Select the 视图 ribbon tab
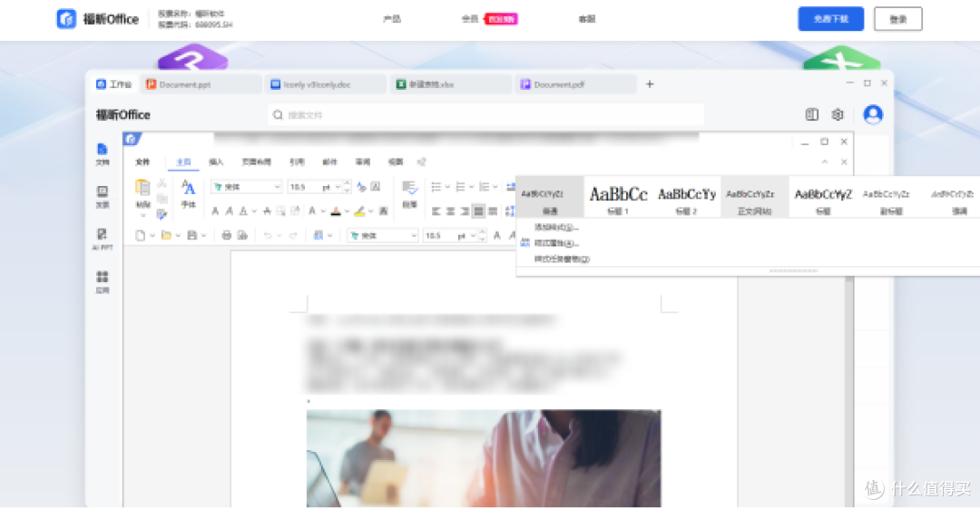Image resolution: width=980 pixels, height=509 pixels. [x=395, y=162]
